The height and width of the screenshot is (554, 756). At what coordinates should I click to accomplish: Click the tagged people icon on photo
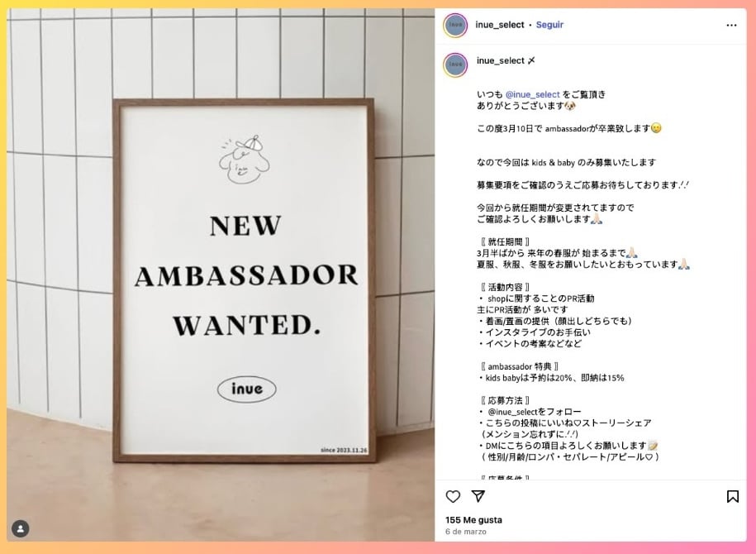click(x=21, y=528)
